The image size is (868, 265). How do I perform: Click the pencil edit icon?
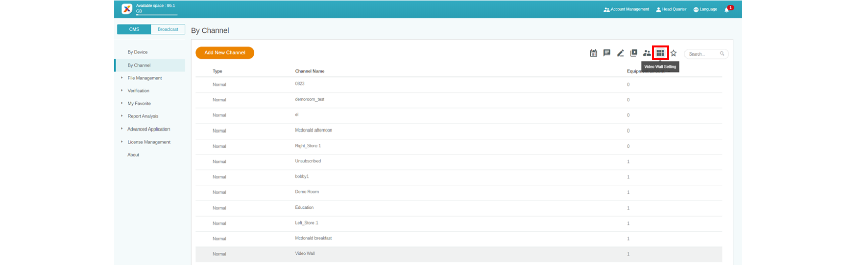point(620,53)
